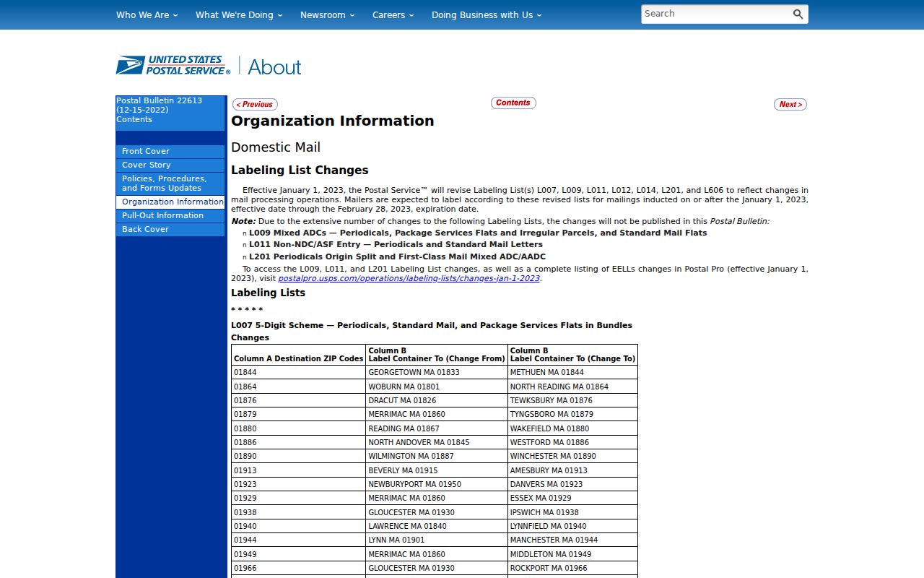Advance with the Next arrow button
Screen dimensions: 924x578
coord(790,104)
